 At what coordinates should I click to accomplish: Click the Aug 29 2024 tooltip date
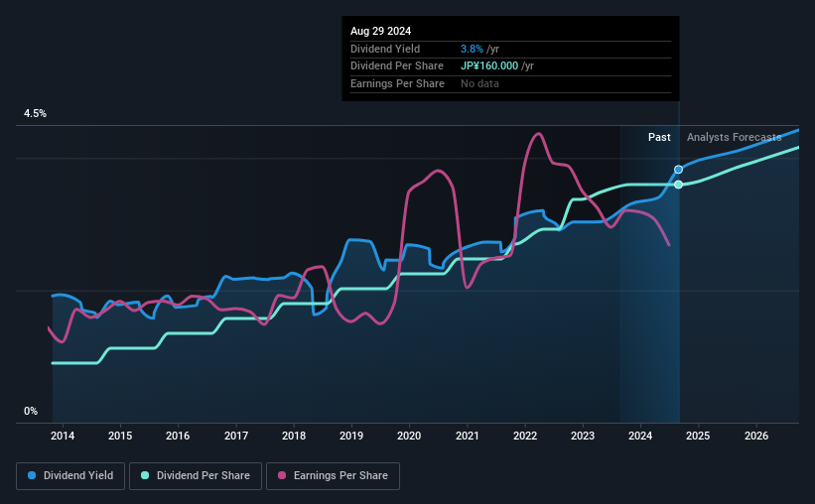tap(380, 31)
